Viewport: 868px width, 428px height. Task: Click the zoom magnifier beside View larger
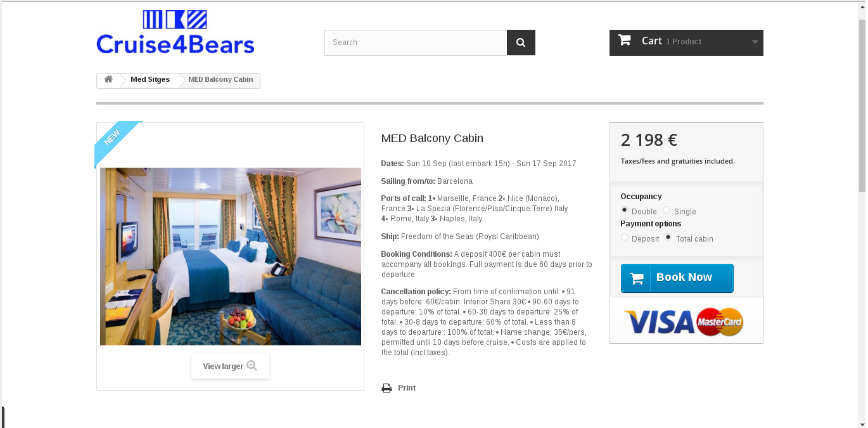tap(252, 366)
